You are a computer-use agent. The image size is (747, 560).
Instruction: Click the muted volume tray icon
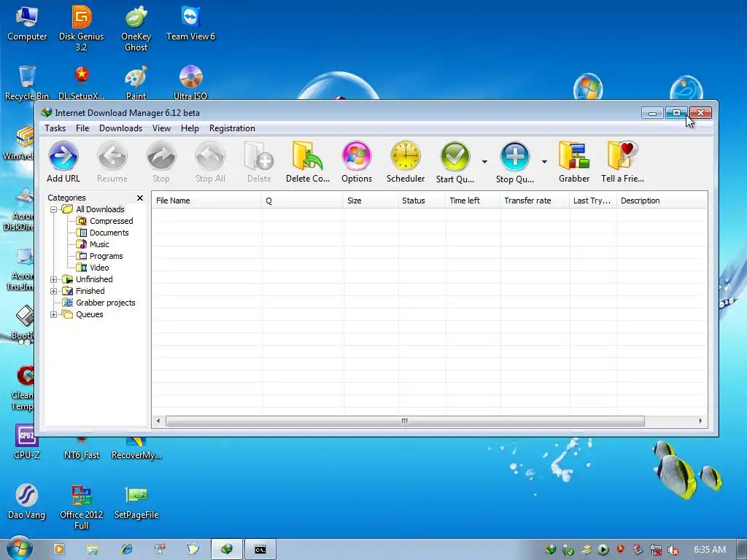[673, 550]
